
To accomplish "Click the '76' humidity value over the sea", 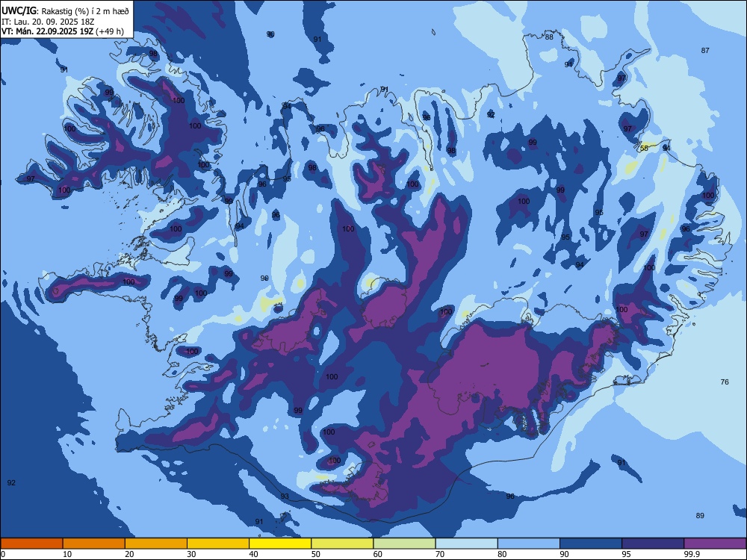I will [725, 382].
